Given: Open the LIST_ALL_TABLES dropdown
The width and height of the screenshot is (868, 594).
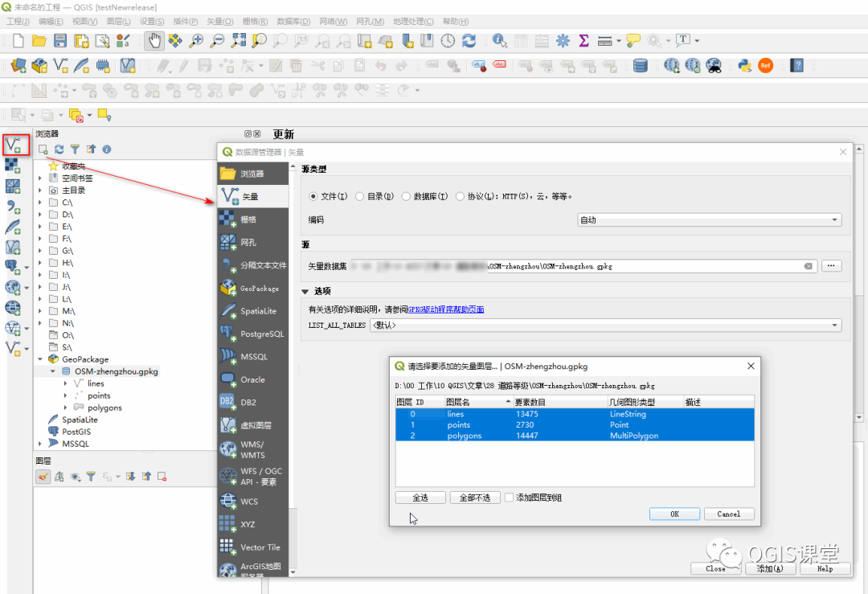Looking at the screenshot, I should click(x=606, y=325).
